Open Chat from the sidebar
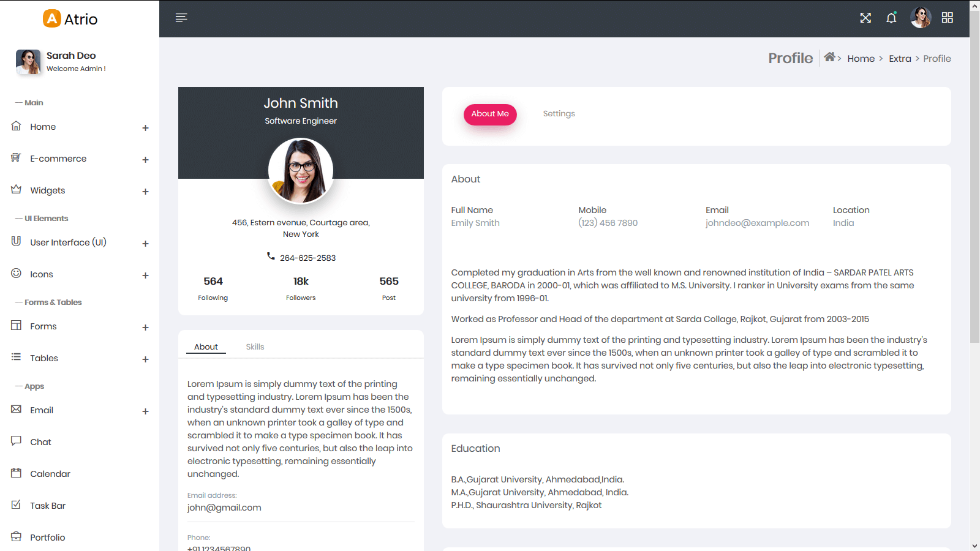 click(40, 442)
